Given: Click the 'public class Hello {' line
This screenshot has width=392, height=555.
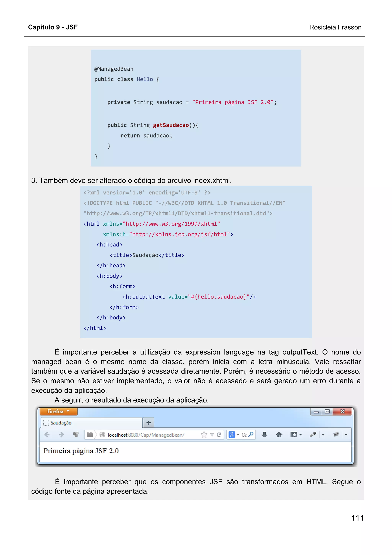Looking at the screenshot, I should coord(127,79).
